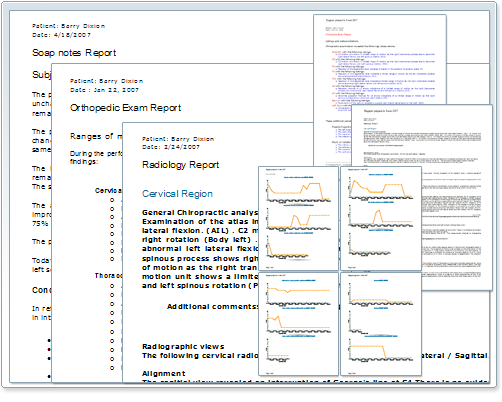The width and height of the screenshot is (502, 402).
Task: Open the blue "Cervical Region" heading
Action: coord(177,194)
